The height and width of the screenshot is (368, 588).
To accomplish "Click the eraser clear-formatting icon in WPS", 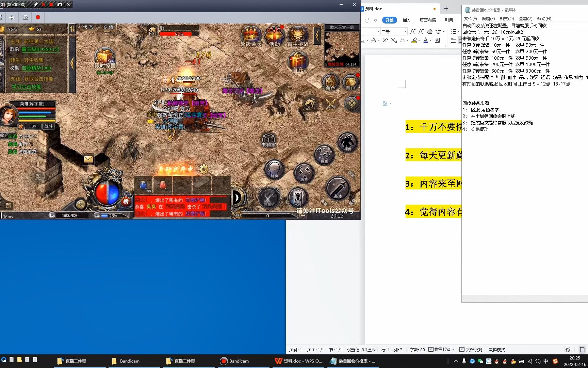I will pos(430,31).
